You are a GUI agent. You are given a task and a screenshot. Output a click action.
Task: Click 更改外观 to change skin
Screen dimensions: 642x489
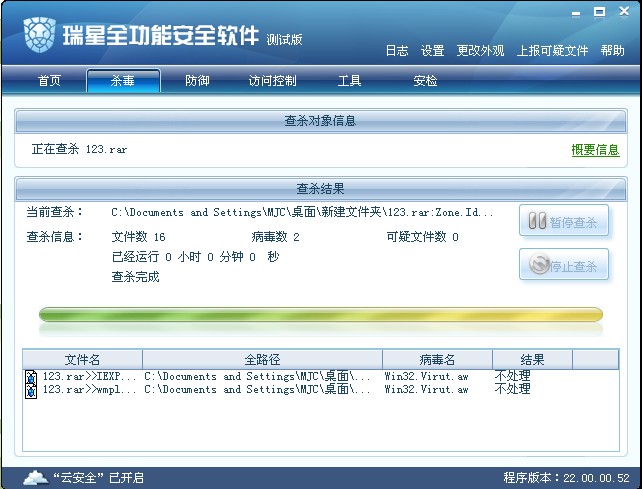click(x=480, y=51)
